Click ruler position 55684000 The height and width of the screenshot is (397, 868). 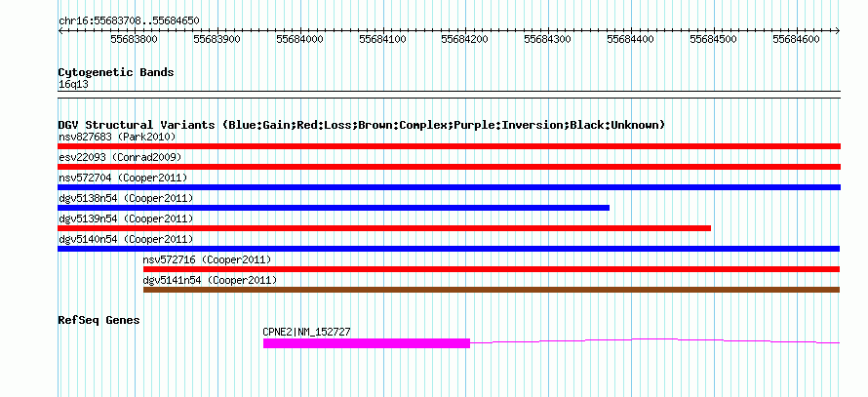(x=299, y=39)
